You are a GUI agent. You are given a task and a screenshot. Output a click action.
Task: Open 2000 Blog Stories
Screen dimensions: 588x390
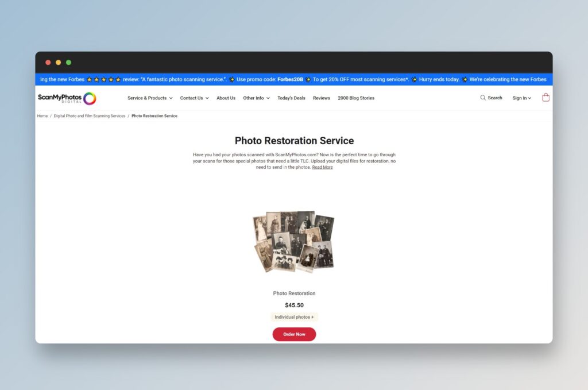point(355,98)
